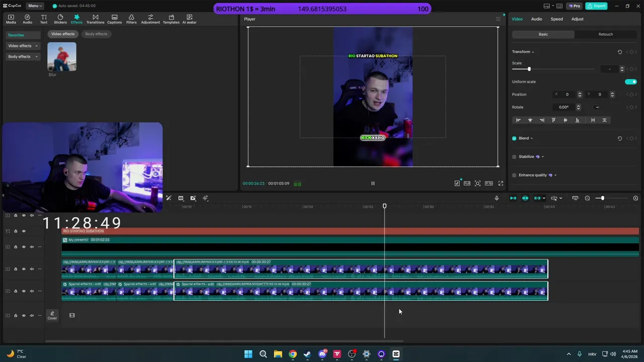Expand the Enhance quality section arrow
Image resolution: width=644 pixels, height=362 pixels.
(x=555, y=175)
